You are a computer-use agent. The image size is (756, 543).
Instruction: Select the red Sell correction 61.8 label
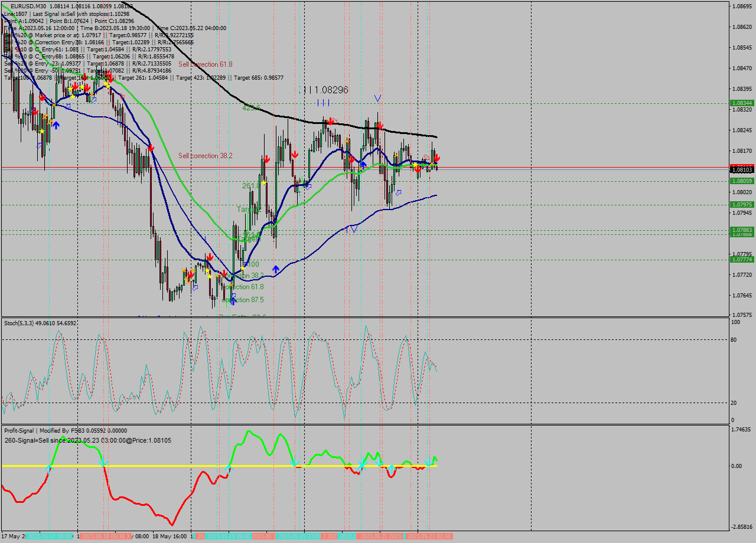[206, 64]
